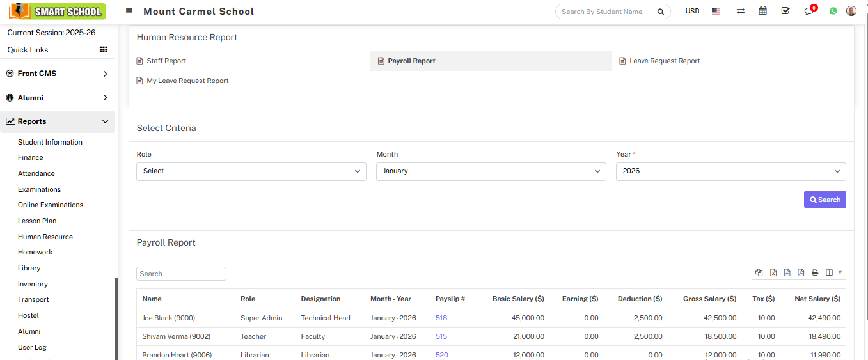Click the WhatsApp icon

(833, 12)
